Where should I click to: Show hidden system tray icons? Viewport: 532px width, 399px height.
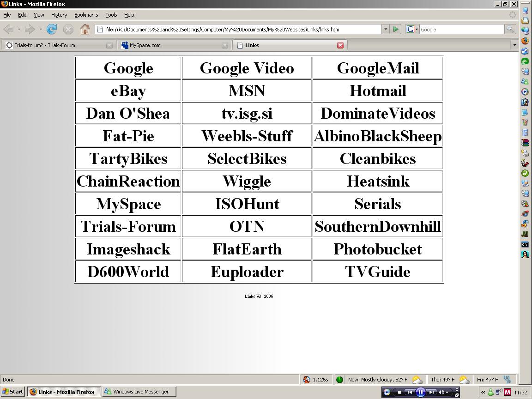[x=483, y=392]
